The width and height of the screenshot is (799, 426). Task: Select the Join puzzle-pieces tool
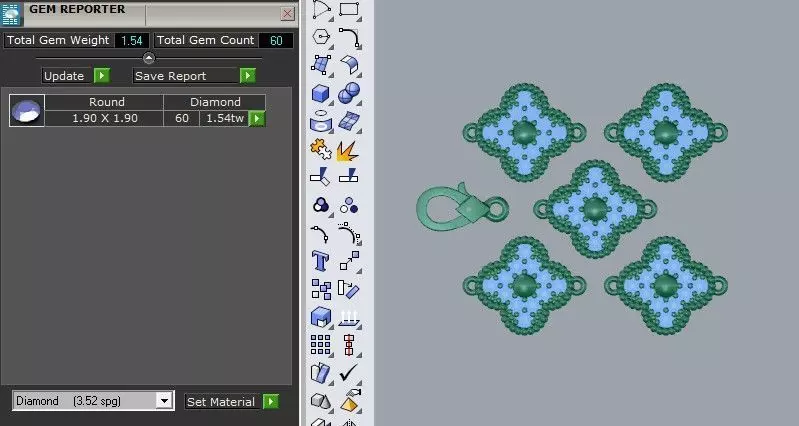tap(321, 150)
